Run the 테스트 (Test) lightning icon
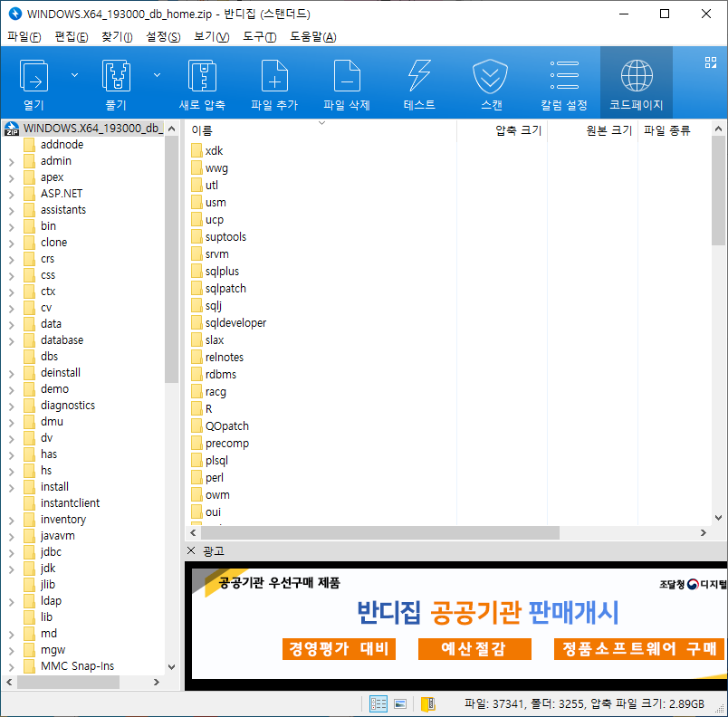The image size is (728, 717). pos(419,76)
